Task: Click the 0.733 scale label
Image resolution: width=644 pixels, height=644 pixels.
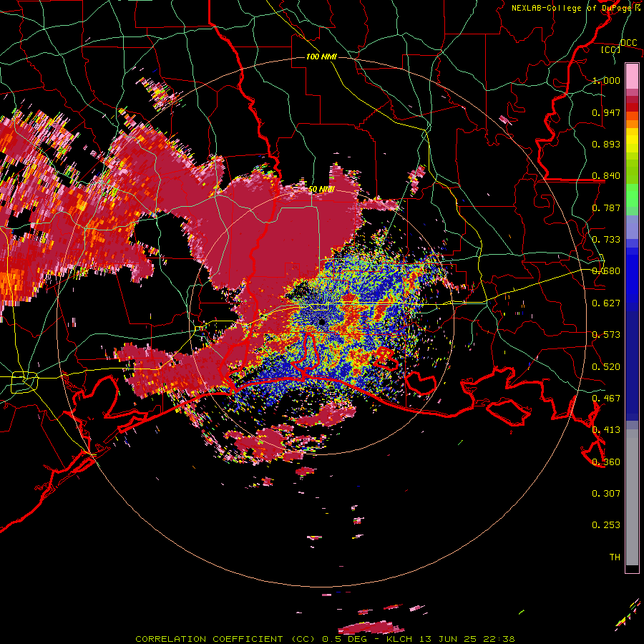Action: tap(606, 240)
